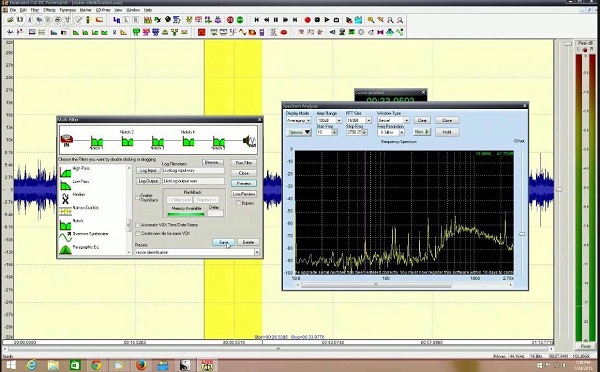Click the orange sine wave toolbar icon
This screenshot has height=372, width=600.
[x=243, y=33]
